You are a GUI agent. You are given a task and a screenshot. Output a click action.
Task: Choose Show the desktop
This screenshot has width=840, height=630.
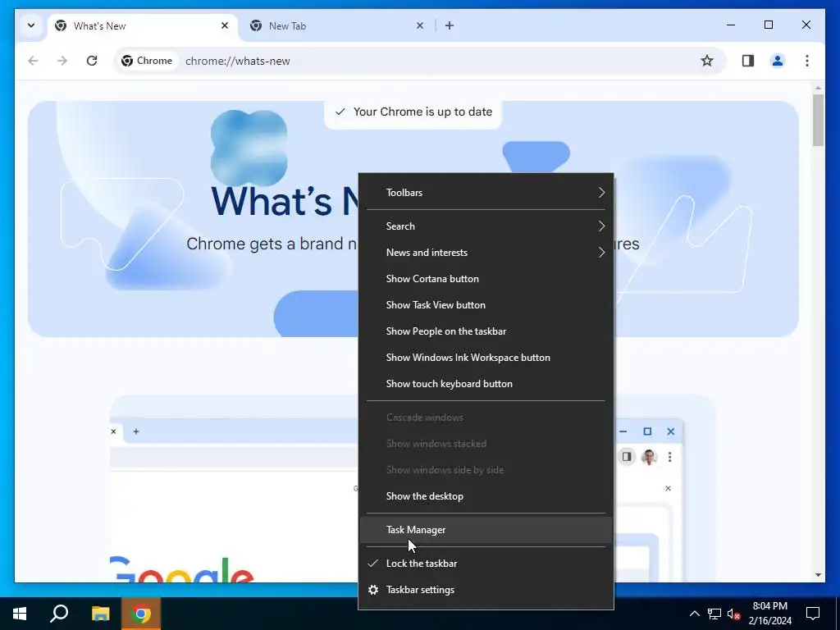click(486, 496)
